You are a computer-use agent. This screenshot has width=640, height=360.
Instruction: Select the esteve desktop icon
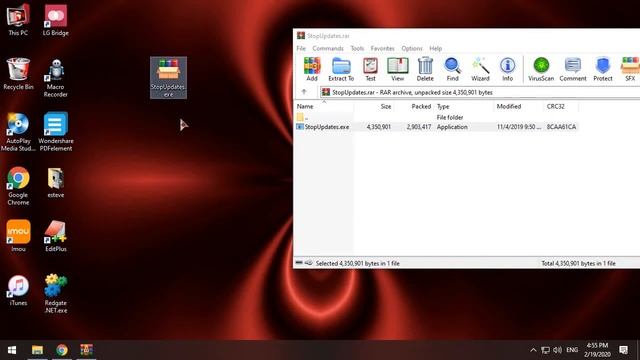click(x=56, y=182)
